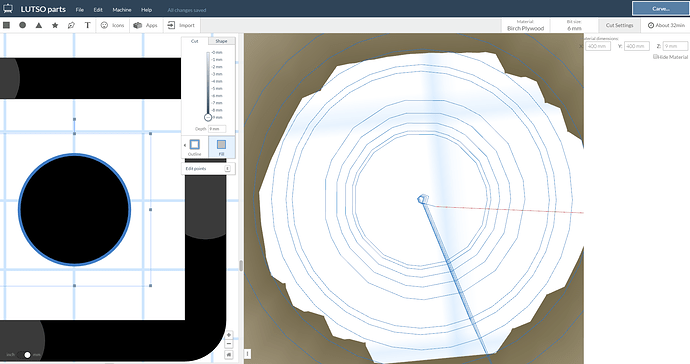The height and width of the screenshot is (364, 690).
Task: Open the Icons library
Action: (113, 25)
